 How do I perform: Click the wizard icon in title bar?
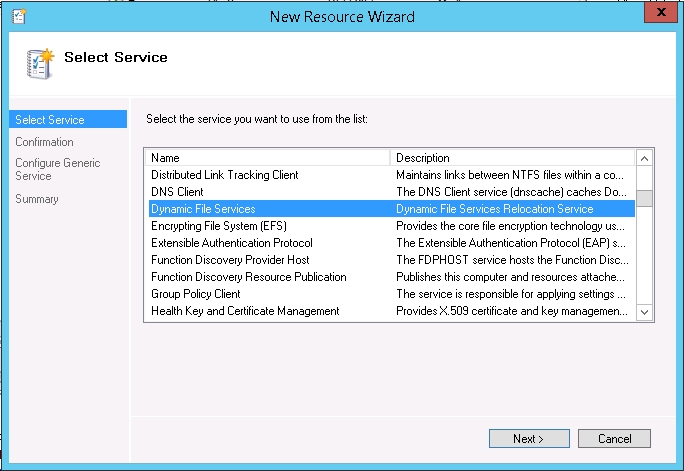pos(15,16)
